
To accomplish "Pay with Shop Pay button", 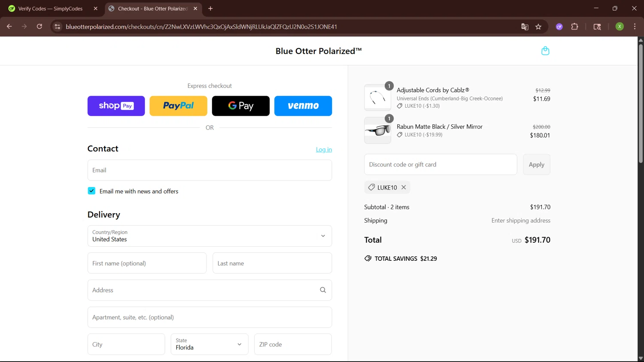I will (116, 106).
